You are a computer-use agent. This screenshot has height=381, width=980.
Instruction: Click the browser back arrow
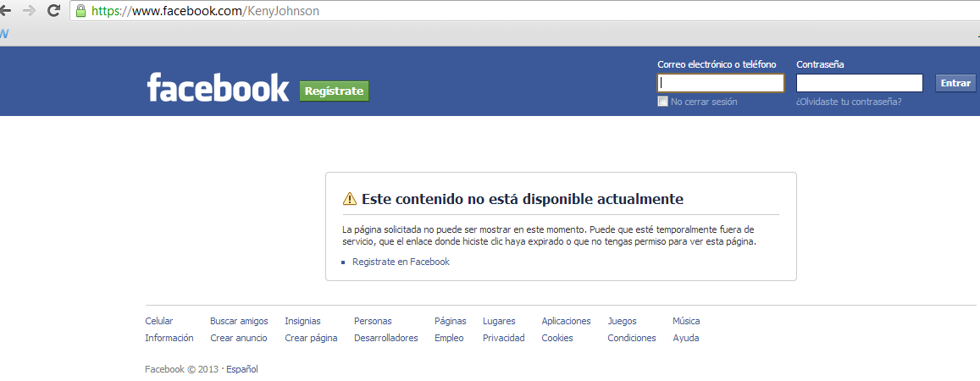[5, 11]
